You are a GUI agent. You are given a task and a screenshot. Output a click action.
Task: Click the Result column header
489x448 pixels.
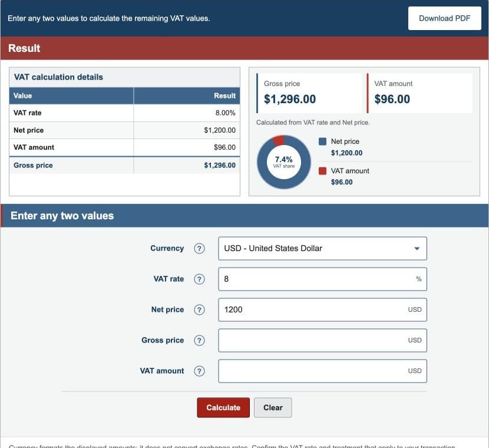(x=187, y=95)
